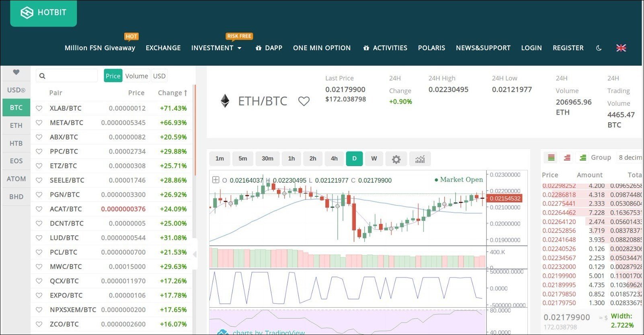Favorite ZCO/BTC with heart icon
Viewport: 644px width, 335px height.
point(39,324)
